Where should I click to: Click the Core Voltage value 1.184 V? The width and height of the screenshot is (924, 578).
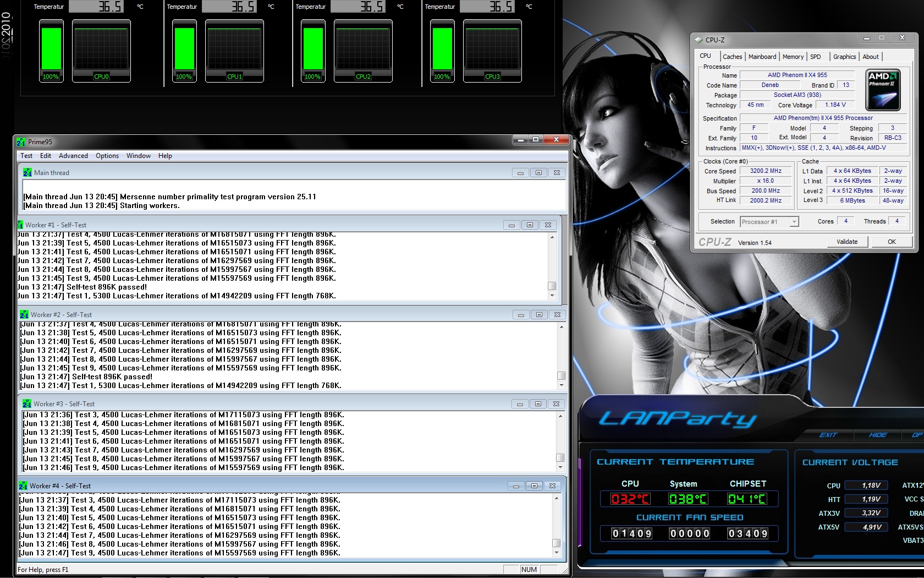pyautogui.click(x=835, y=105)
